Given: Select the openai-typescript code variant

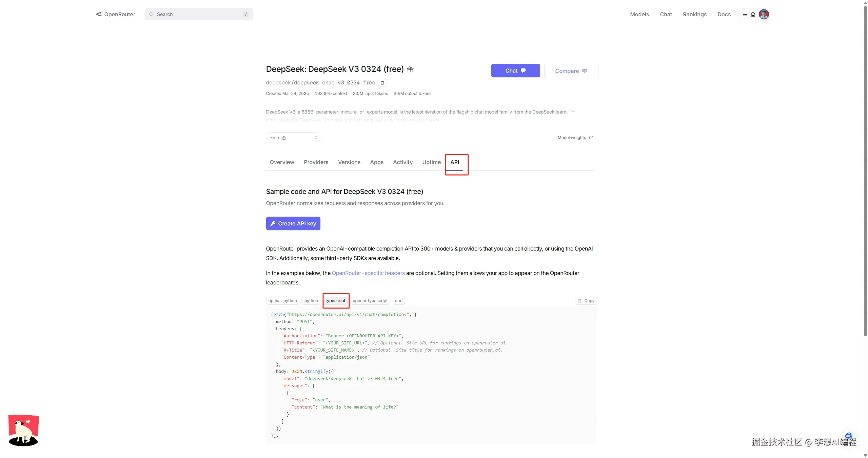Looking at the screenshot, I should click(370, 301).
